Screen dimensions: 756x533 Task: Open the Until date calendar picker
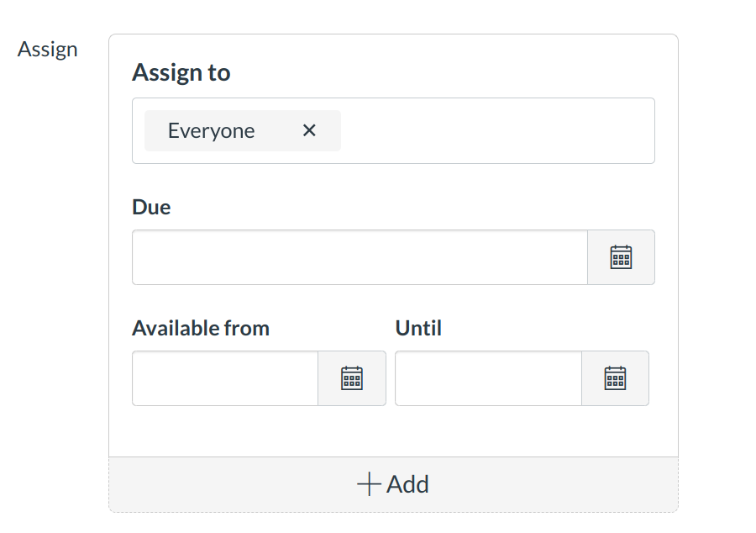point(615,378)
